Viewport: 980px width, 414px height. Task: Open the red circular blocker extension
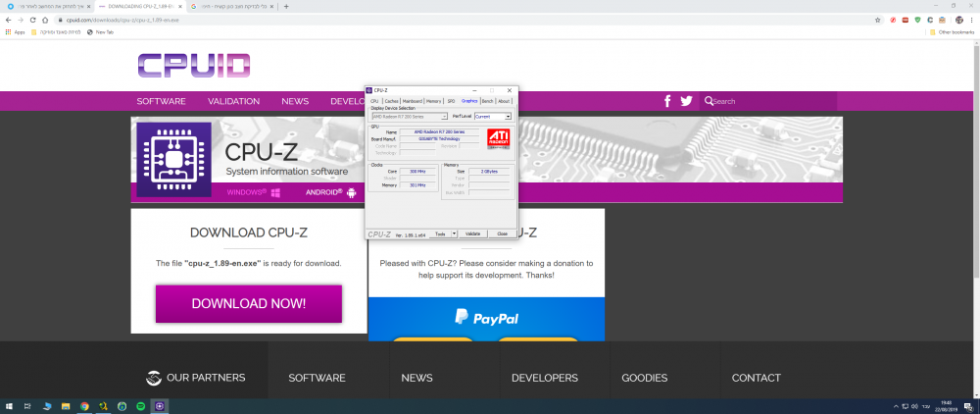click(894, 20)
